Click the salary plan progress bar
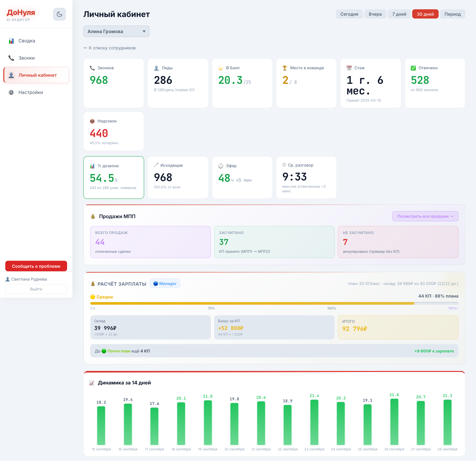This screenshot has width=476, height=461. coord(274,304)
